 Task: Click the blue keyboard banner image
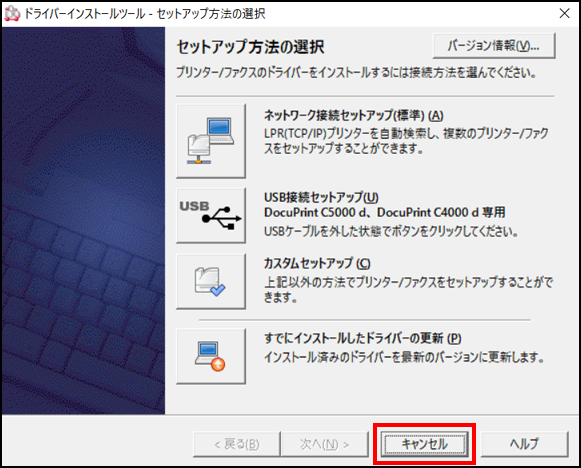point(83,220)
